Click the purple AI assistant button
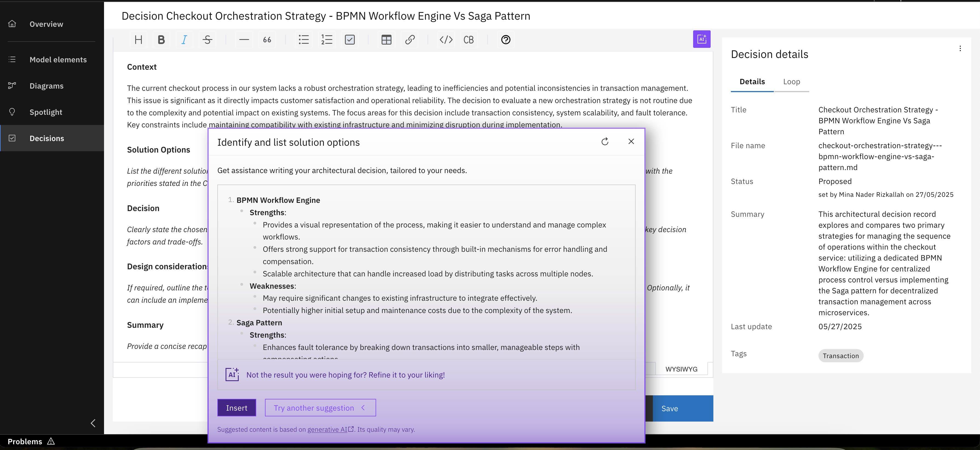The image size is (980, 450). point(702,39)
